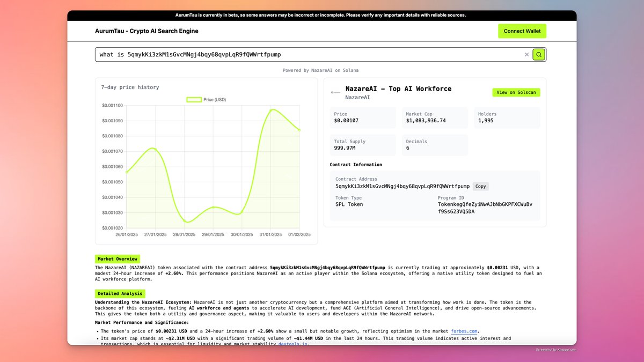Click the $0.001100 y-axis label

112,105
